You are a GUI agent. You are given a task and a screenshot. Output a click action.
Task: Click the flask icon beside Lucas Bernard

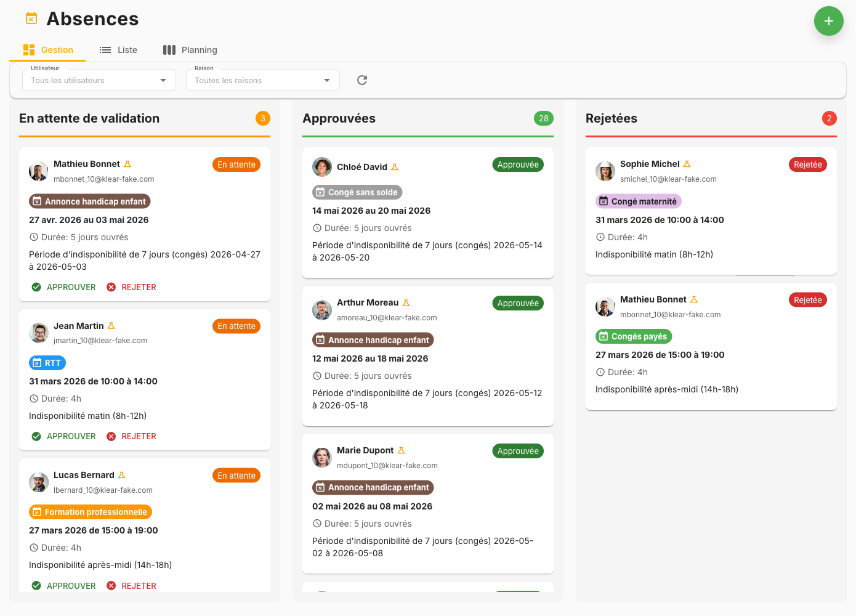pyautogui.click(x=121, y=475)
